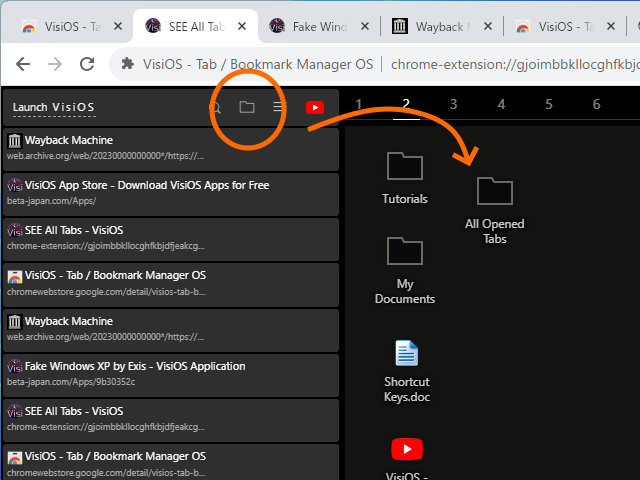Open VisiOS App Store entry in the tab list
640x480 pixels.
pos(171,194)
